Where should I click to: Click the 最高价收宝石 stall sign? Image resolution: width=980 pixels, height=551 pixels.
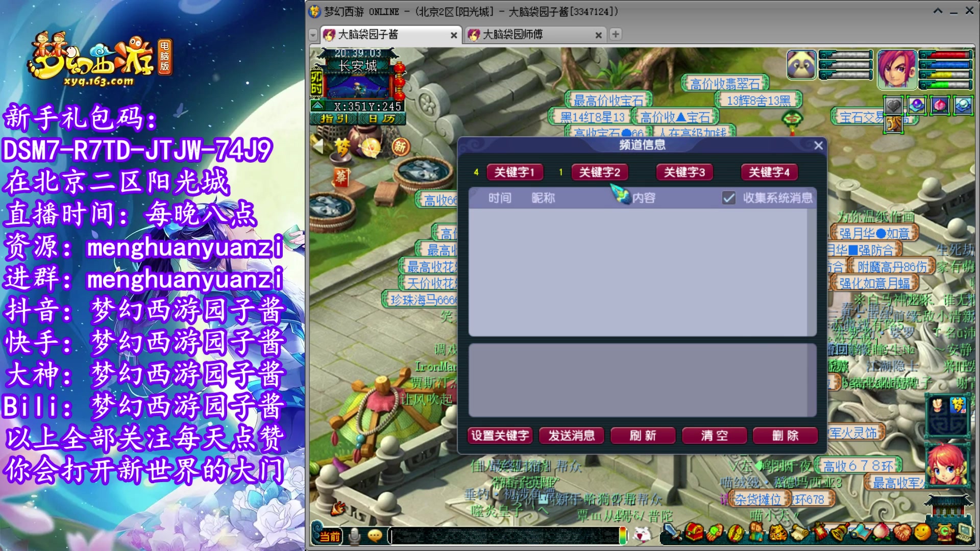point(608,100)
